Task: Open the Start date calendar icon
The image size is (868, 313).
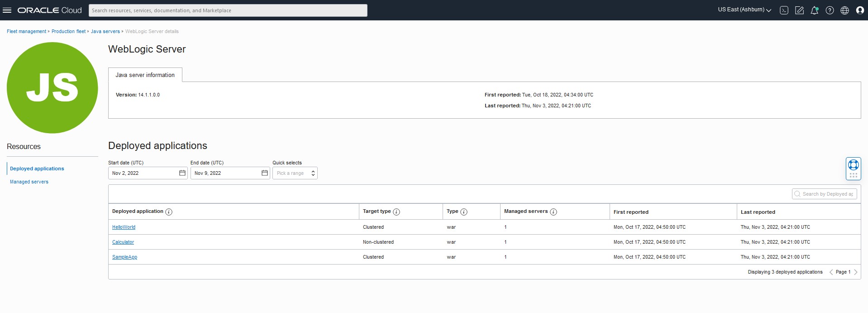Action: coord(182,173)
